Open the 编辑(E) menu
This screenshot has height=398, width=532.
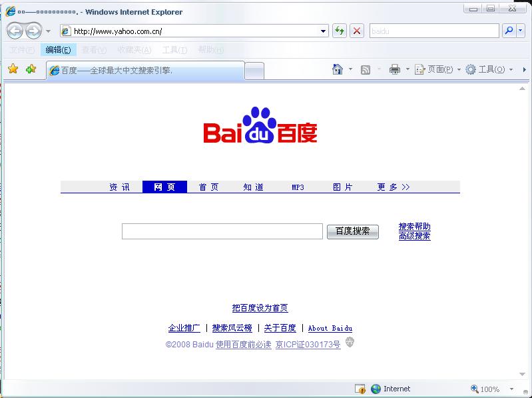[x=59, y=50]
